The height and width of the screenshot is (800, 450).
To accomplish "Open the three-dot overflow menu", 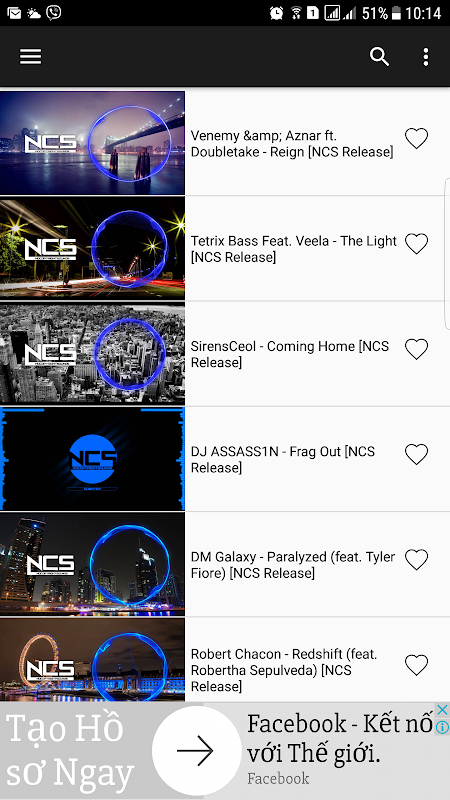I will tap(426, 57).
